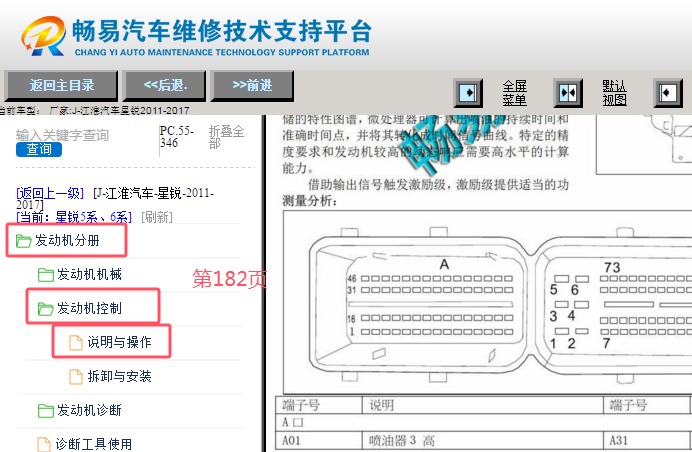This screenshot has width=692, height=452.
Task: Open the 诊断工具使用 document
Action: point(94,444)
